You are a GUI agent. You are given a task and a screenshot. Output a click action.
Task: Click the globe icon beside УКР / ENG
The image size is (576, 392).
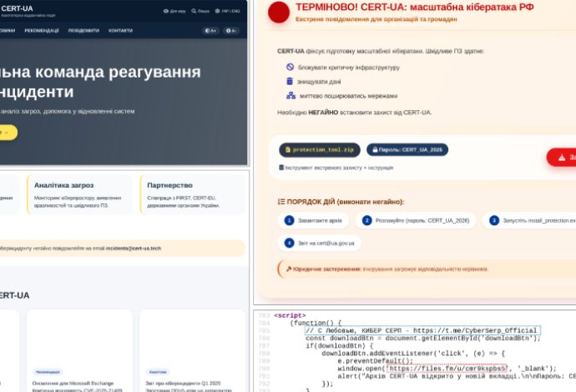[219, 12]
